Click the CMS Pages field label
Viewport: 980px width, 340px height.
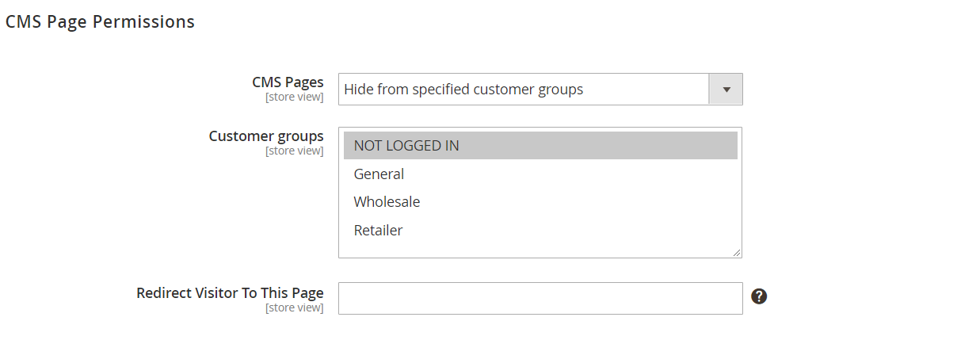coord(288,82)
